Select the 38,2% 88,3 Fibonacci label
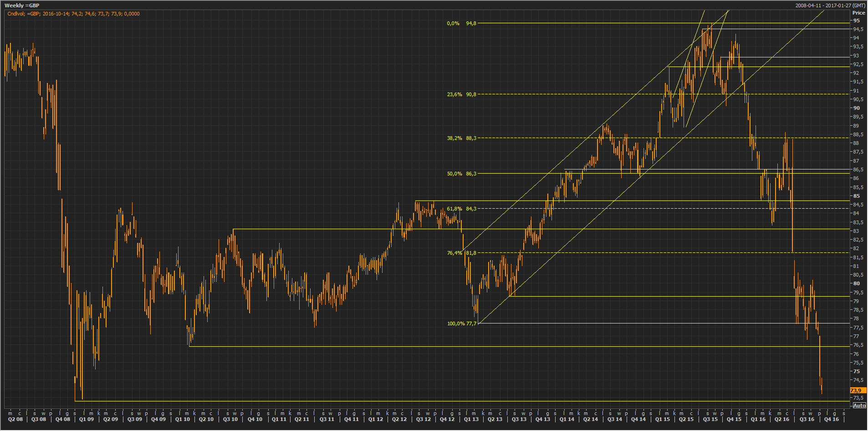The image size is (868, 431). (461, 138)
